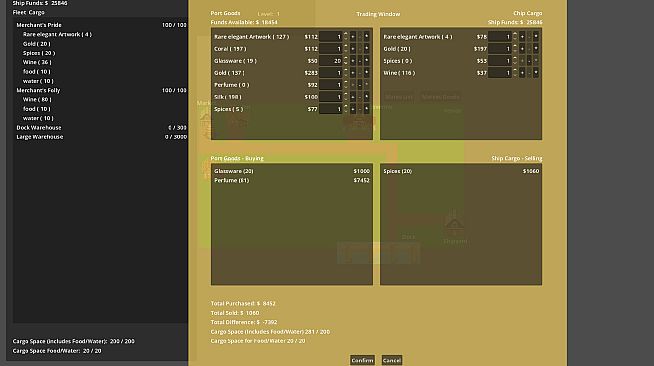This screenshot has width=654, height=366.
Task: Click plus button on Wine (116) row
Action: tap(522, 73)
